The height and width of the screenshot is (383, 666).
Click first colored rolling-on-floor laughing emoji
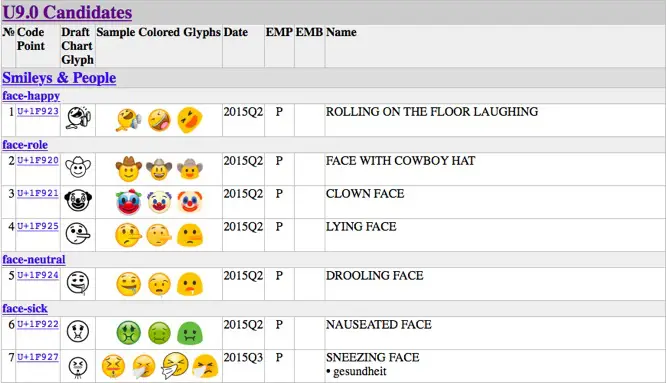(x=128, y=119)
